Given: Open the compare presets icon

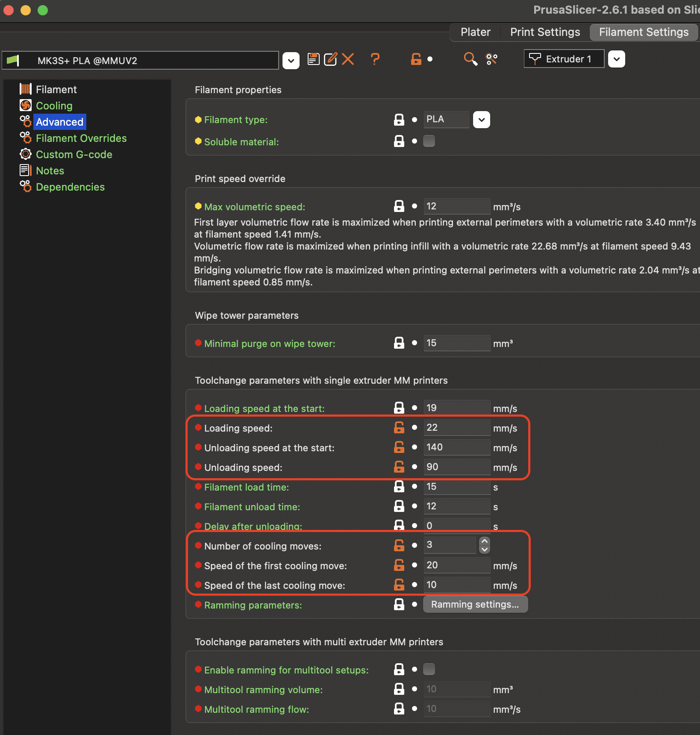Looking at the screenshot, I should click(x=491, y=59).
